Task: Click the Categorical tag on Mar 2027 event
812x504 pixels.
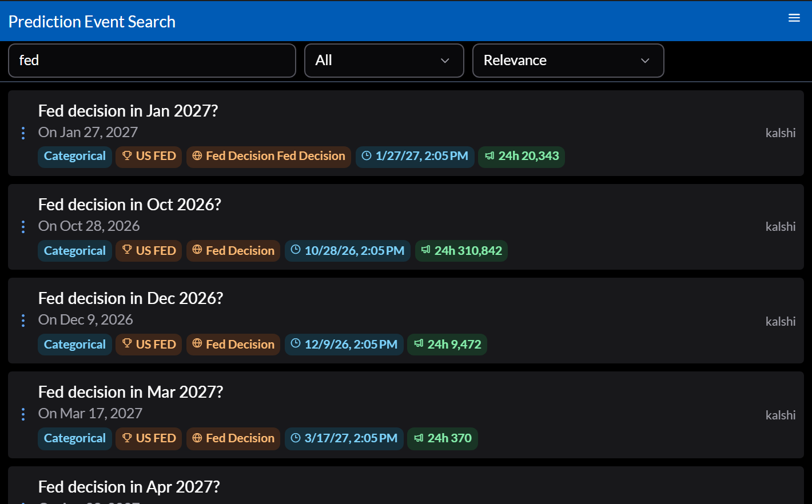Action: pos(75,438)
